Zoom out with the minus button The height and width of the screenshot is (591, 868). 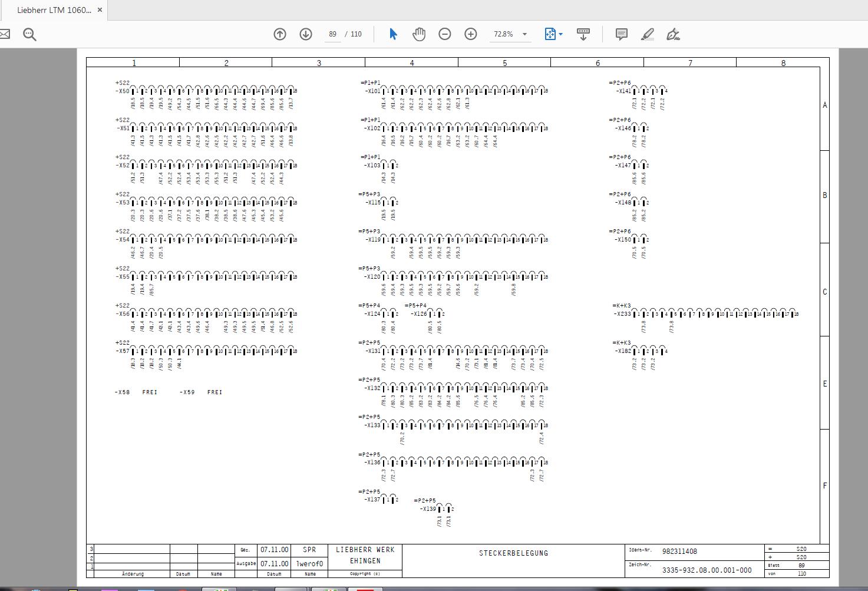click(x=445, y=34)
